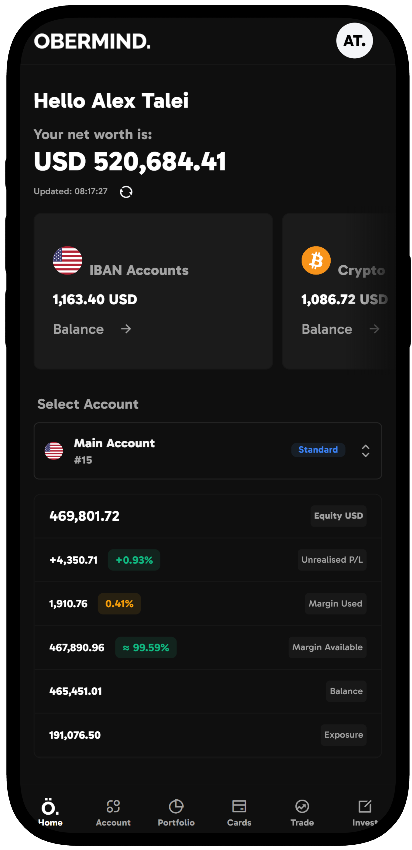The height and width of the screenshot is (850, 412).
Task: Tap the +0.93% profit badge
Action: click(134, 560)
